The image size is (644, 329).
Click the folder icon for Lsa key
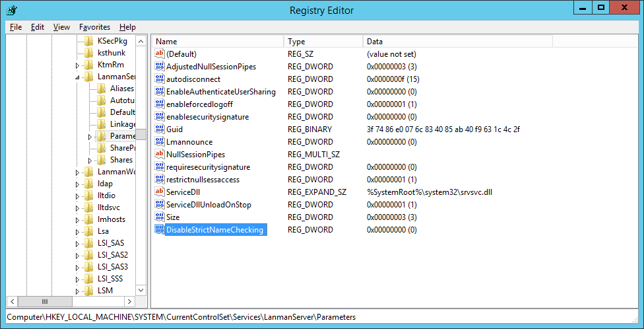click(90, 231)
